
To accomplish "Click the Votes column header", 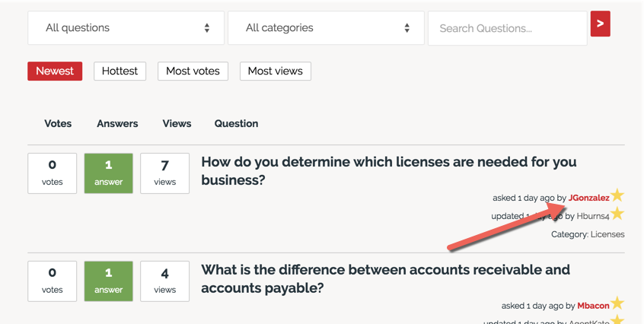I will 58,123.
